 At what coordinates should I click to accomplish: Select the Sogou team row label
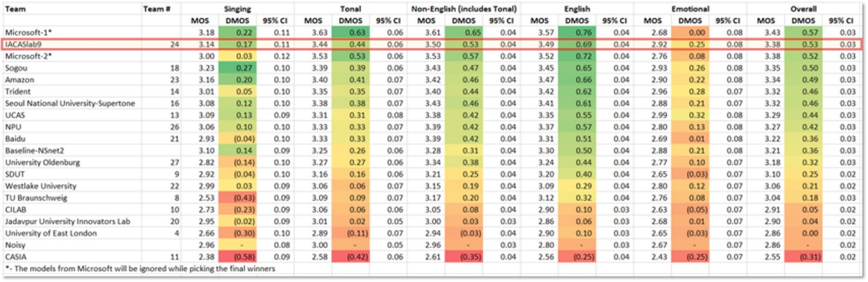pos(16,68)
